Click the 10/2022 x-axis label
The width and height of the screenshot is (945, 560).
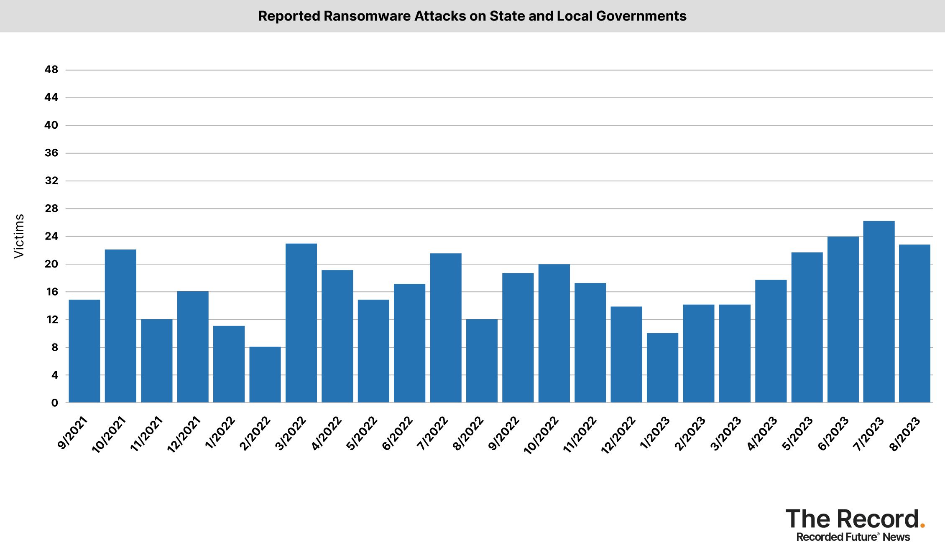(x=541, y=435)
